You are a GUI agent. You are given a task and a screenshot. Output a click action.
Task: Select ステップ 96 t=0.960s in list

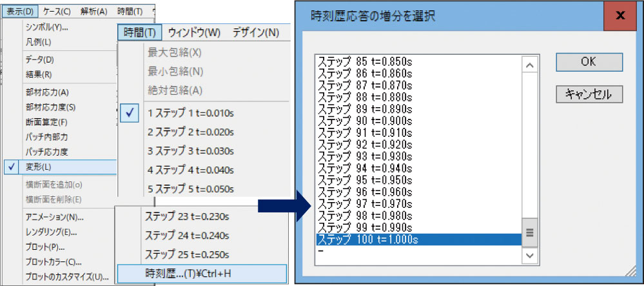[419, 192]
